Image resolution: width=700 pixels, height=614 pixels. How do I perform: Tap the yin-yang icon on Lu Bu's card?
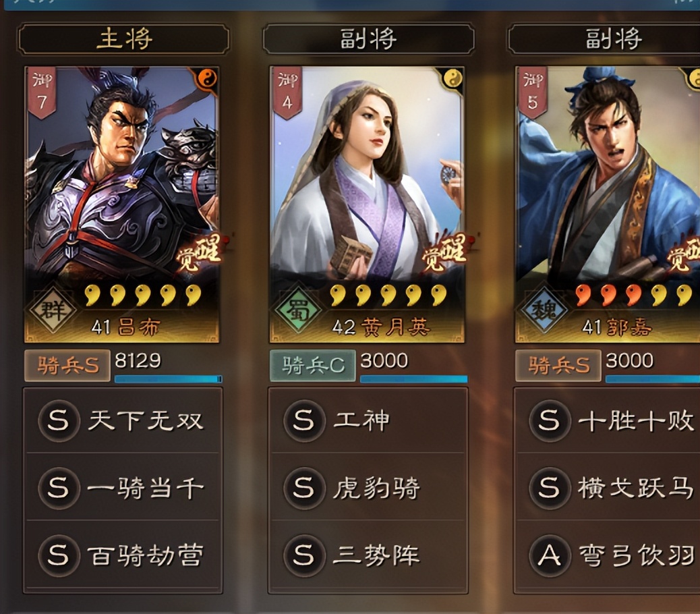(207, 80)
